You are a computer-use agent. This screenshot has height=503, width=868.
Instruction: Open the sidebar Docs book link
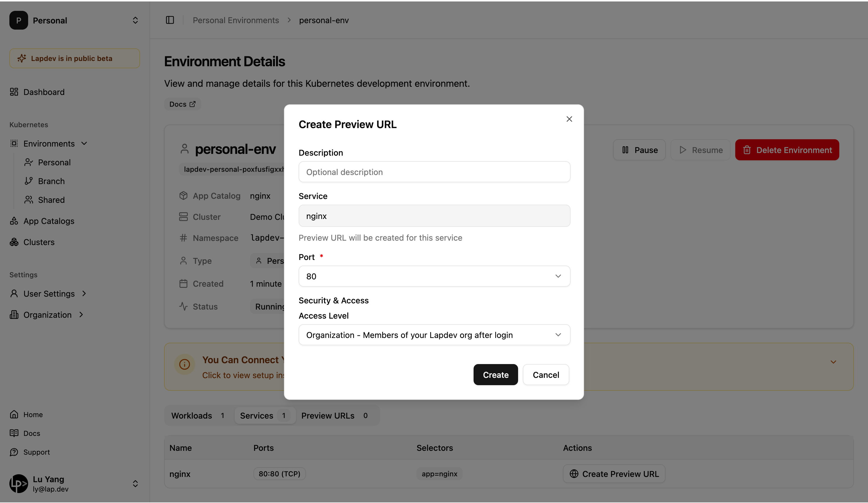tap(31, 434)
